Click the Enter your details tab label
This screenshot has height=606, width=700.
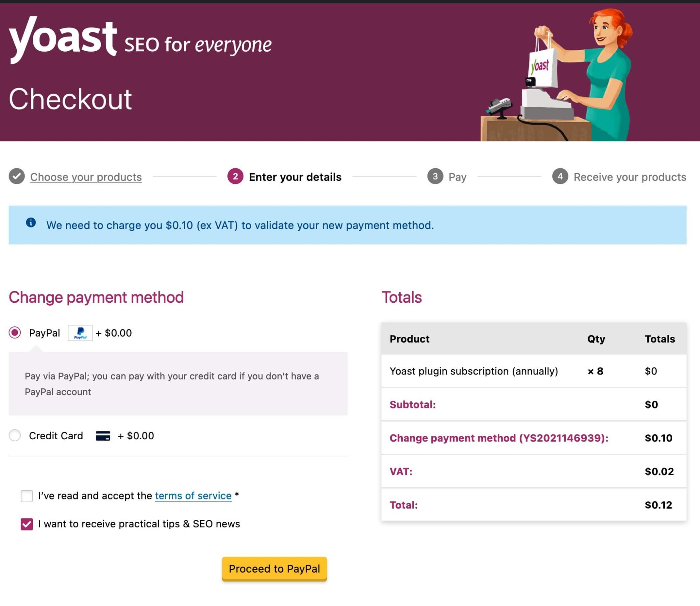[x=295, y=177]
